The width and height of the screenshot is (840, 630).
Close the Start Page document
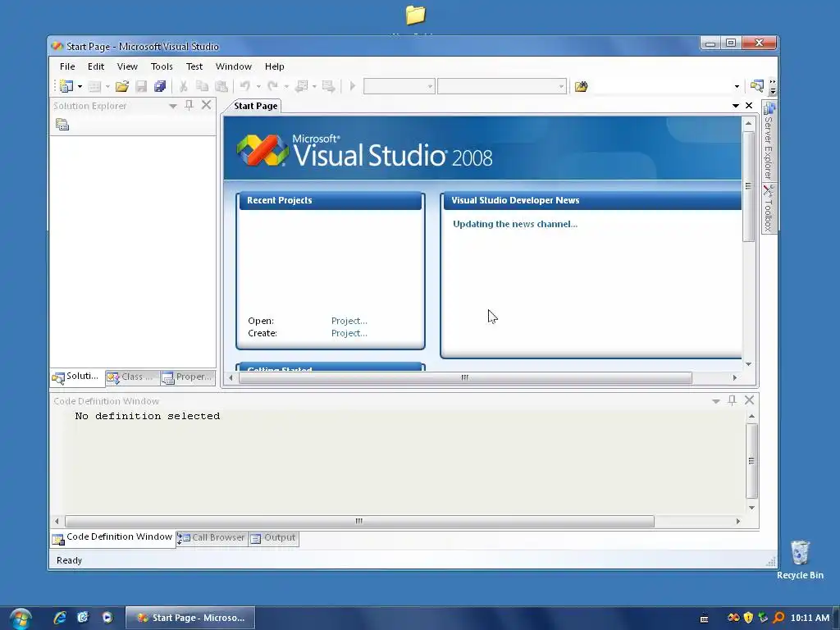coord(749,106)
